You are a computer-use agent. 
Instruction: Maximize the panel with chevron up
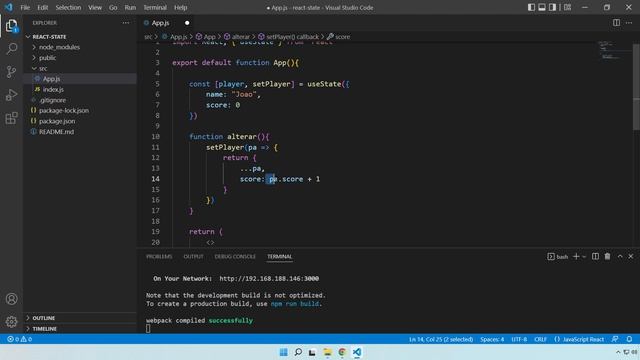click(x=620, y=256)
